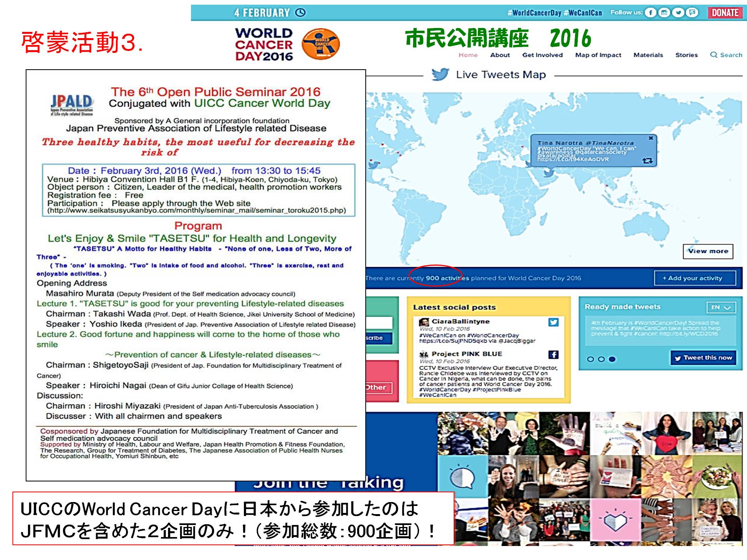Close the Tina Narotra tweet popup
This screenshot has height=560, width=747.
tap(651, 138)
